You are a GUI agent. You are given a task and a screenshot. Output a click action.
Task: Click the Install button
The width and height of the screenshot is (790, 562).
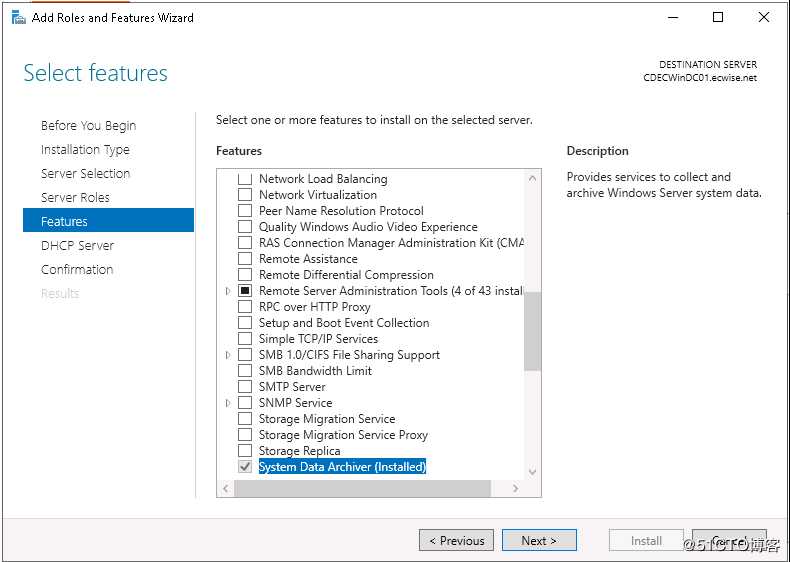coord(646,540)
